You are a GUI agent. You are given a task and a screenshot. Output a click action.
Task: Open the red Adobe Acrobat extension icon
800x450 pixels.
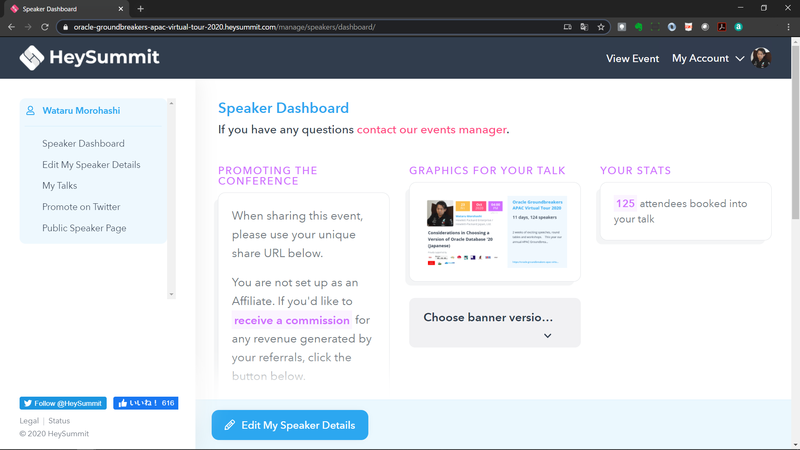pyautogui.click(x=721, y=27)
